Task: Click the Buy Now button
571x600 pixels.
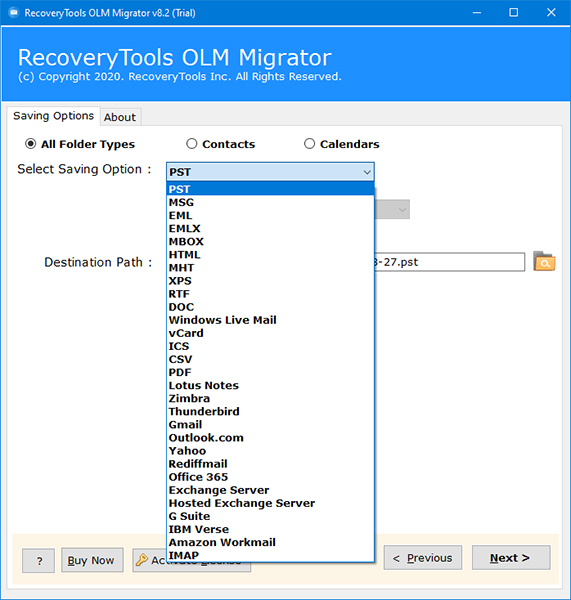Action: point(92,560)
